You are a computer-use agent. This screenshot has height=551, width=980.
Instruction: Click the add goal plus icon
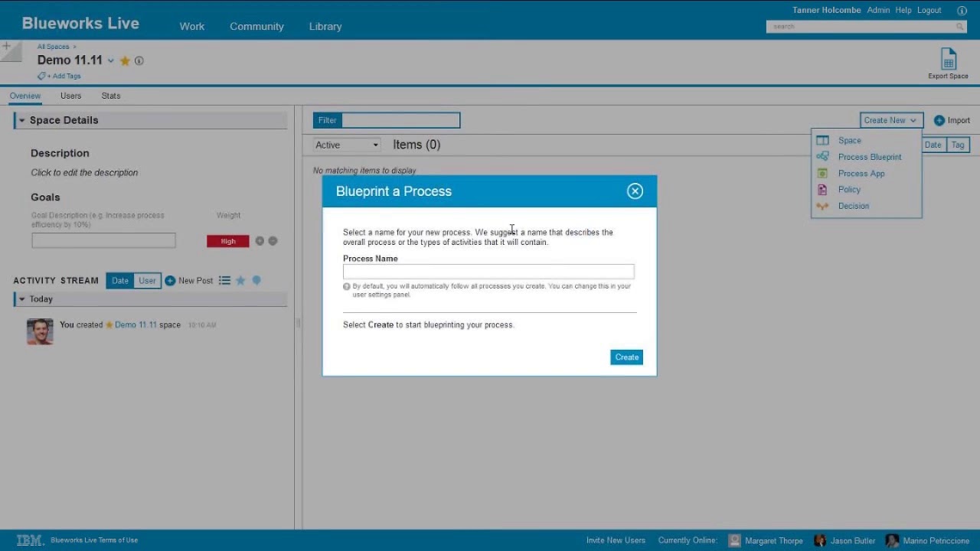pos(260,241)
